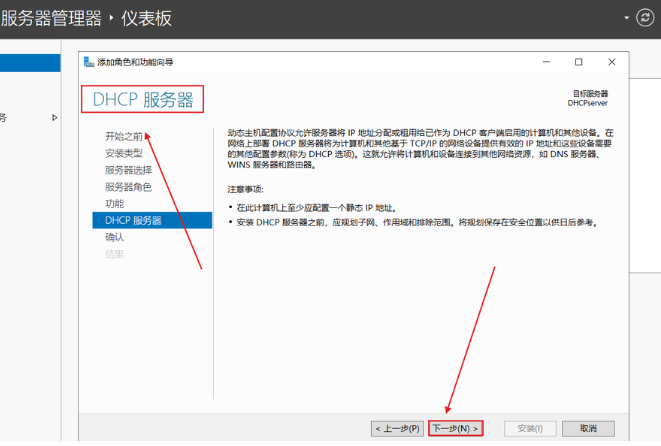Expand the left sidebar item arrow
Screen dimensions: 661x446
55,118
